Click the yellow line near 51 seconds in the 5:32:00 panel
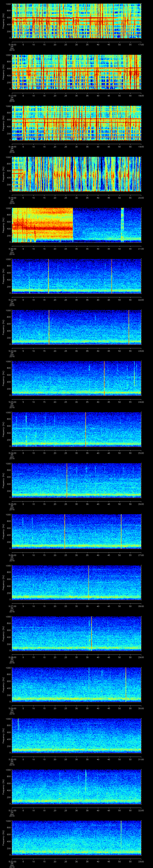Viewport: 153px width, 868px height. 121,836
